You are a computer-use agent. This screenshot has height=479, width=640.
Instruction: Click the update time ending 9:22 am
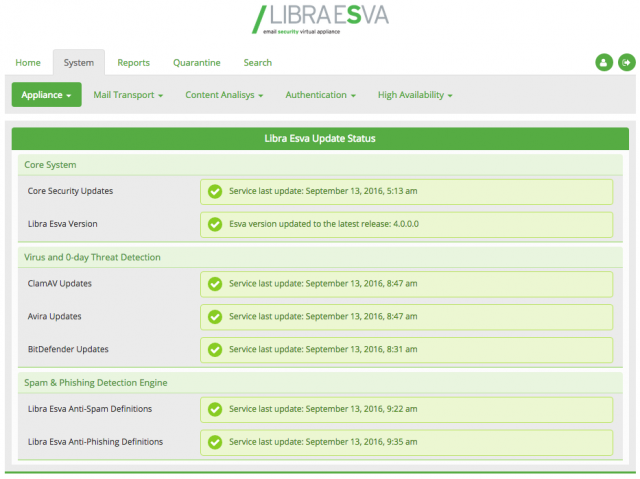coord(323,409)
